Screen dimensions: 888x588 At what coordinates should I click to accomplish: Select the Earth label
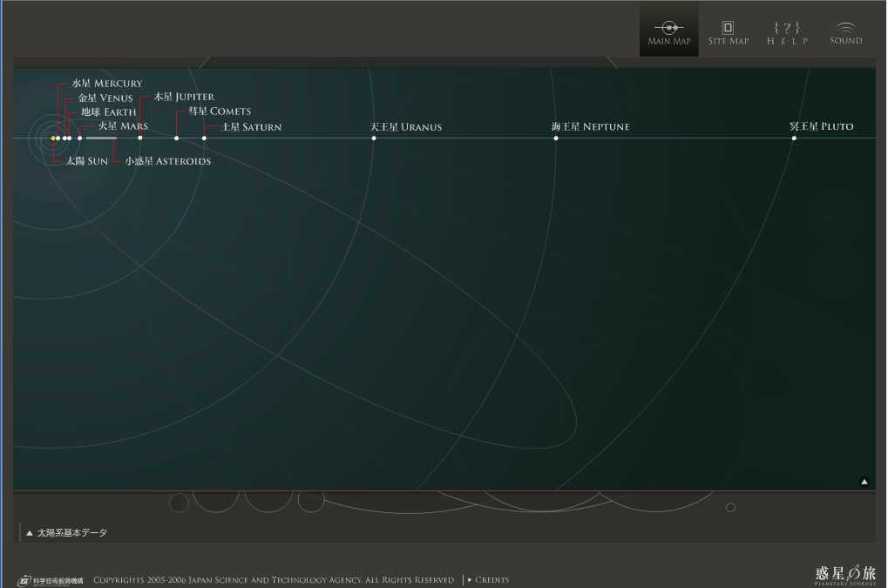click(108, 112)
